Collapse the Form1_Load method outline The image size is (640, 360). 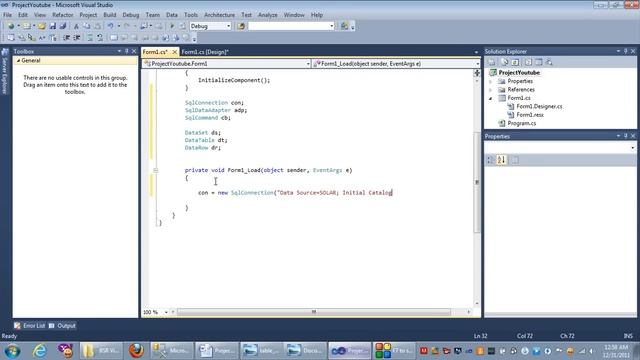pos(156,170)
